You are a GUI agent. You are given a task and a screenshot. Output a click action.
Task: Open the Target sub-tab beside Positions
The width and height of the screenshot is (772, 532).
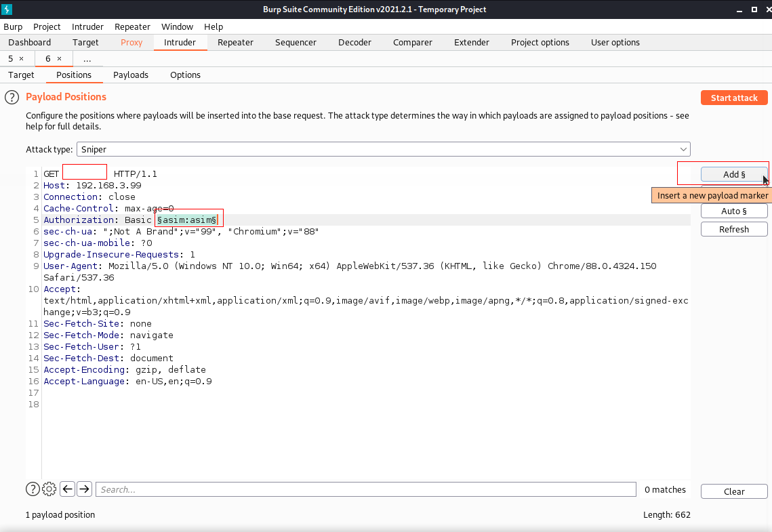21,75
